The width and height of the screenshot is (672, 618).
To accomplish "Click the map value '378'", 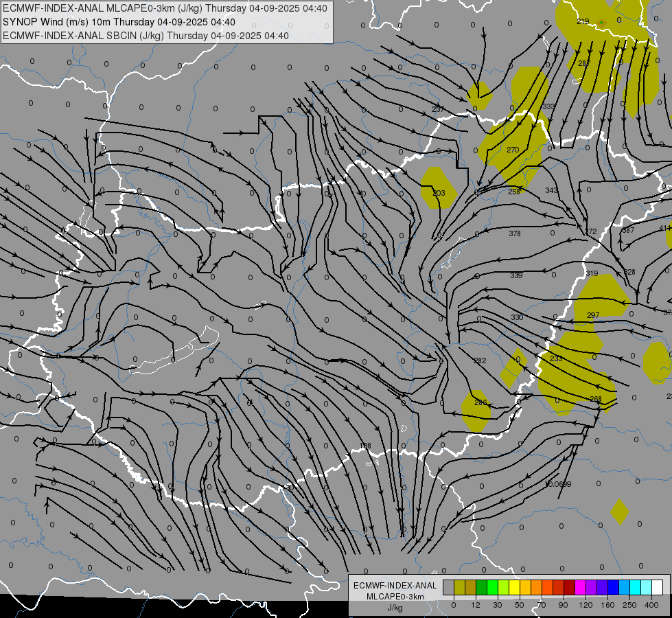I will tap(515, 233).
